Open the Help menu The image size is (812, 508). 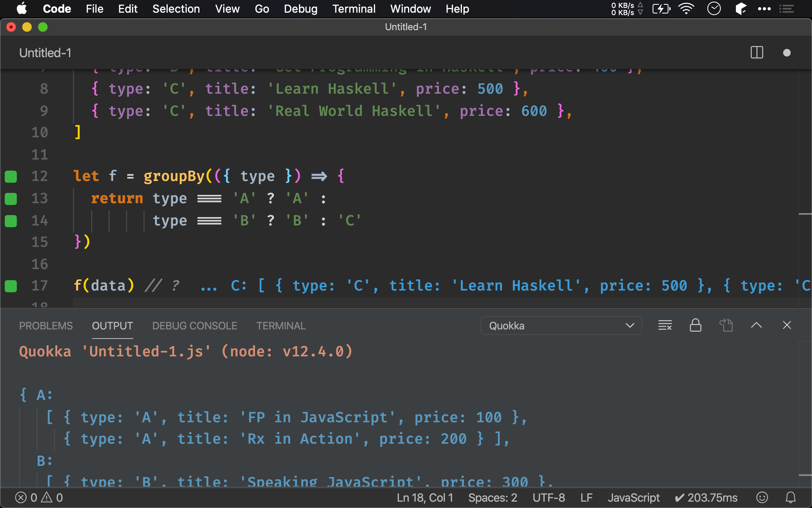(x=457, y=9)
